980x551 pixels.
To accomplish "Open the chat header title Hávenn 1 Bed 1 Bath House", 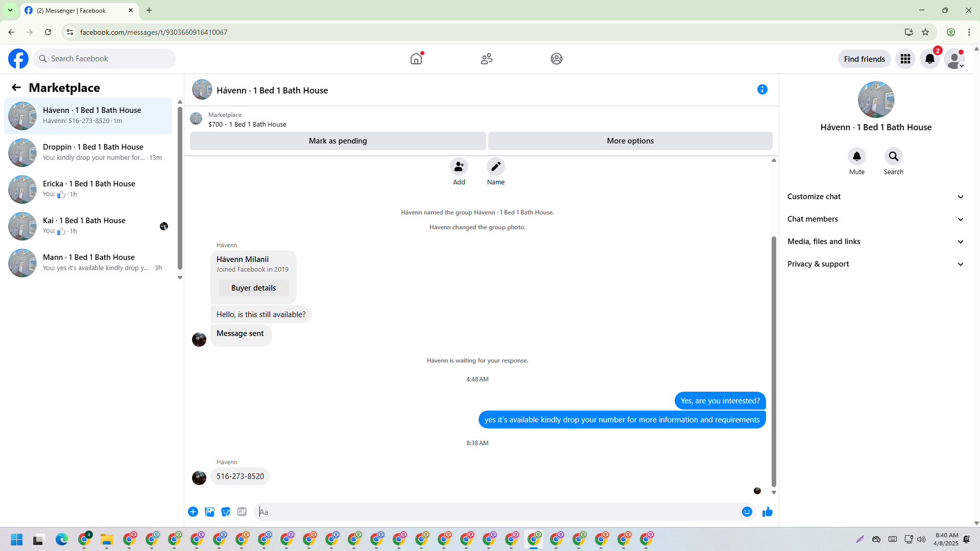I will [272, 90].
